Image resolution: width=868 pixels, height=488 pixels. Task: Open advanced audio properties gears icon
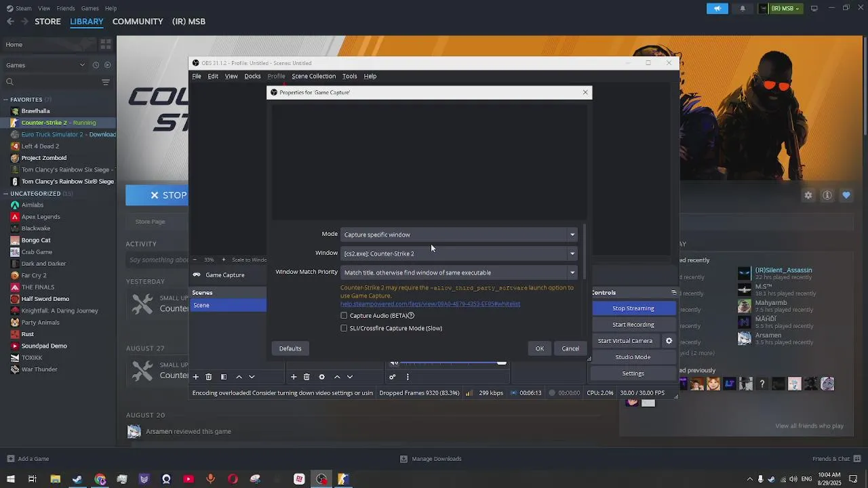pyautogui.click(x=392, y=377)
